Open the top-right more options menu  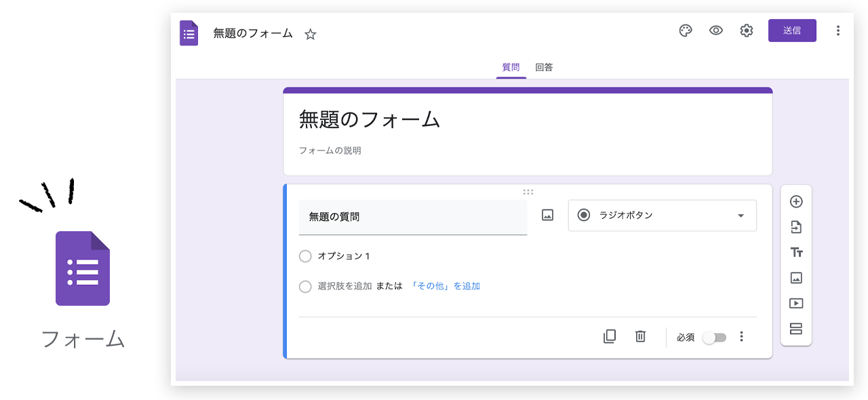point(838,31)
